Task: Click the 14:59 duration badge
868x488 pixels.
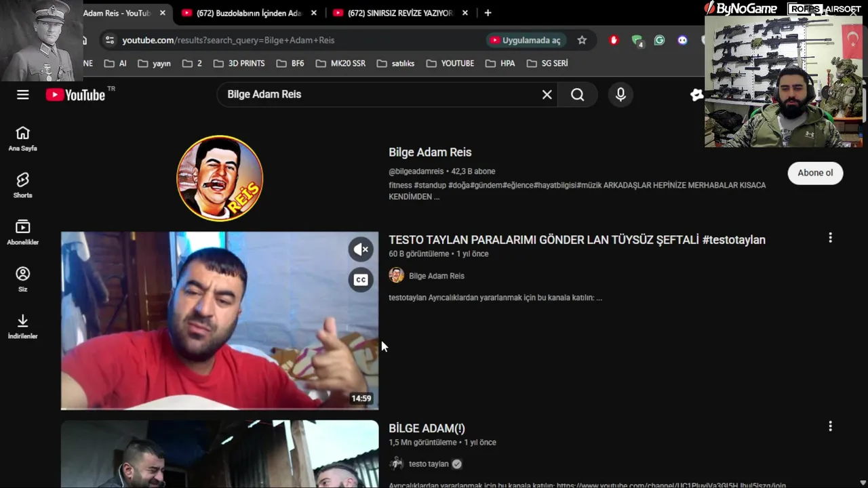Action: 361,399
